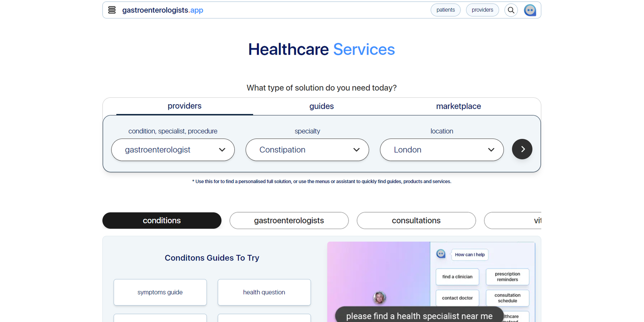The width and height of the screenshot is (644, 322).
Task: Select the gastroenterologists category pill
Action: (289, 221)
